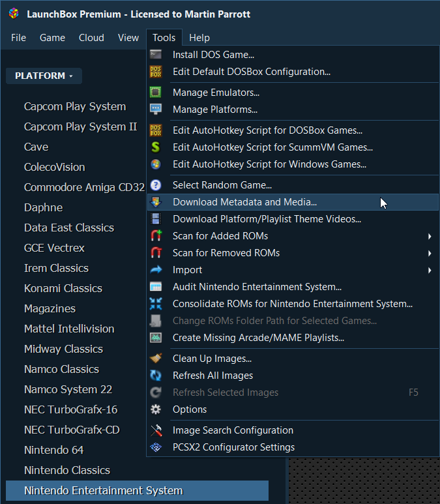Click DOSBox icon beside AutoHotkey DOSBox Games entry
The height and width of the screenshot is (504, 440).
[x=156, y=130]
